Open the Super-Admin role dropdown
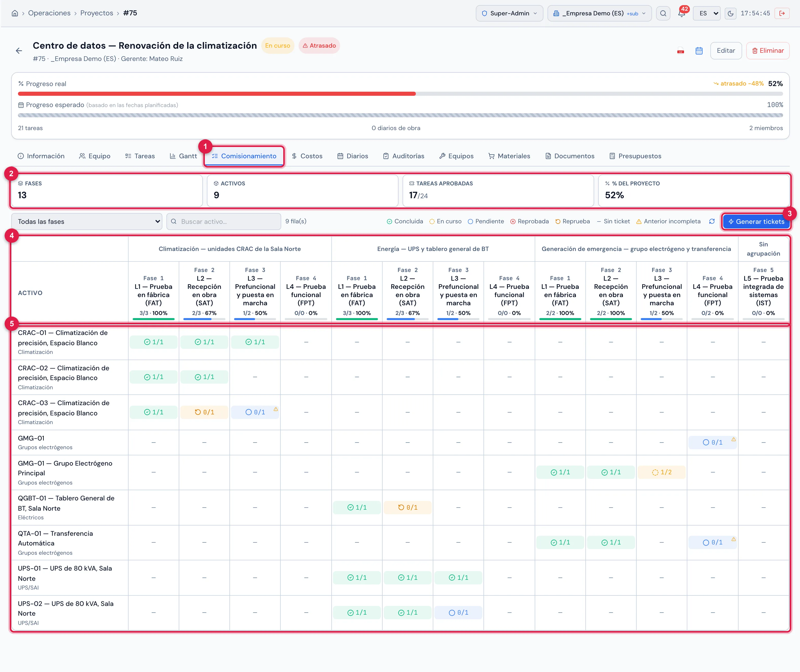 [509, 13]
